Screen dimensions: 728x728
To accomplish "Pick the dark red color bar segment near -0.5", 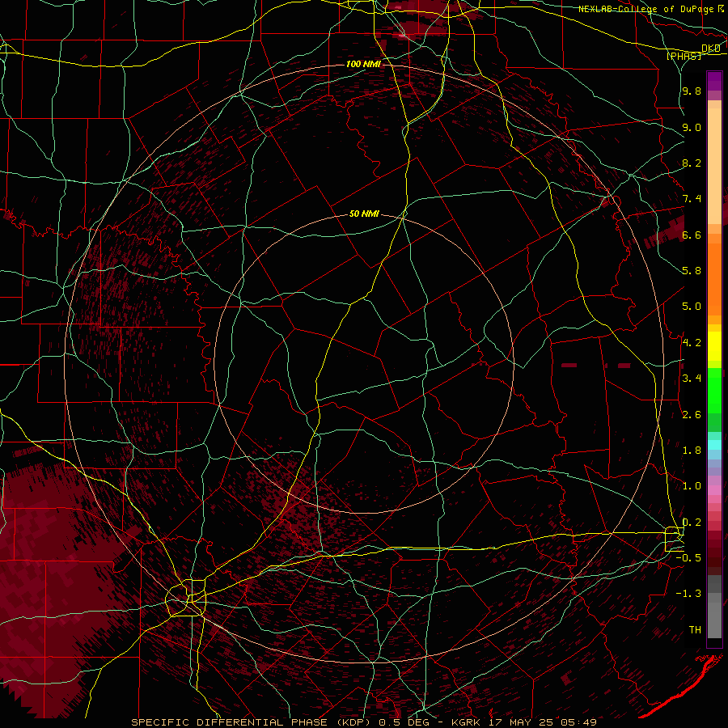I will (714, 557).
